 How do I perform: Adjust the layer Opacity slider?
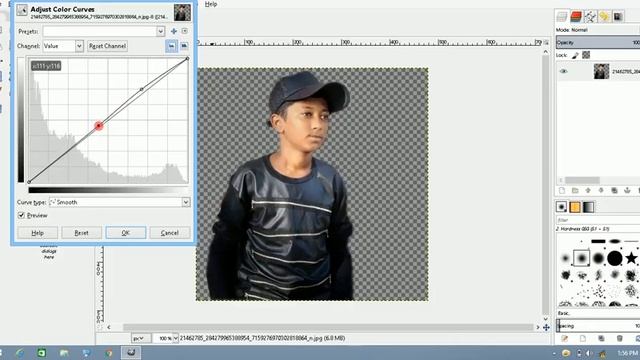(598, 42)
